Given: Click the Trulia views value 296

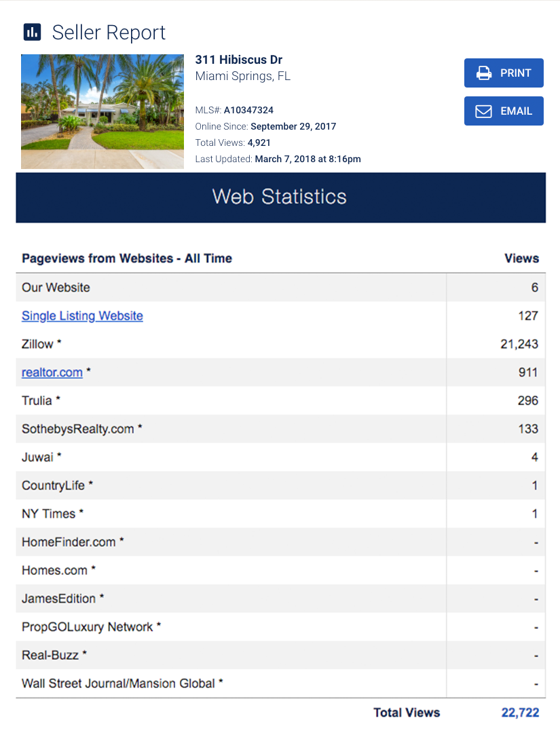Looking at the screenshot, I should coord(528,400).
